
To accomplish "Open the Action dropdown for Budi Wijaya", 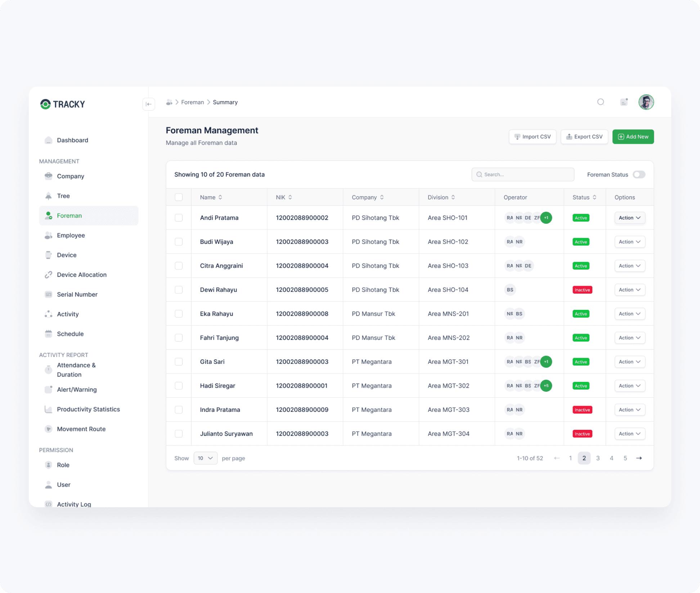I will point(629,242).
